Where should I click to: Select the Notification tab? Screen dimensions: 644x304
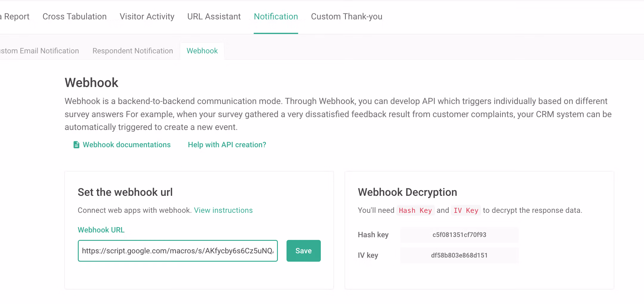276,16
